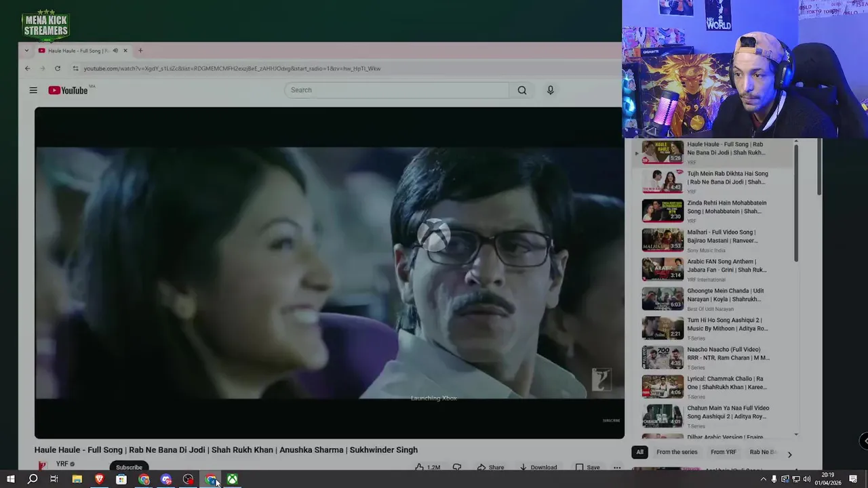Launch Brave browser from the taskbar
Screen dimensions: 868x488
(99, 479)
